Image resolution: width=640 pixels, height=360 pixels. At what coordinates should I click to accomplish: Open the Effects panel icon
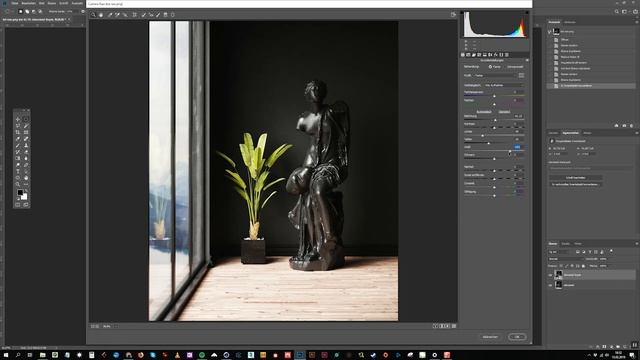[x=496, y=55]
